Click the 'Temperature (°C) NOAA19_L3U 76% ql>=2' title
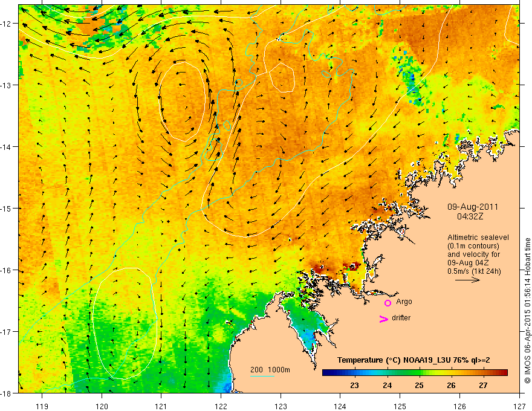 tap(414, 360)
